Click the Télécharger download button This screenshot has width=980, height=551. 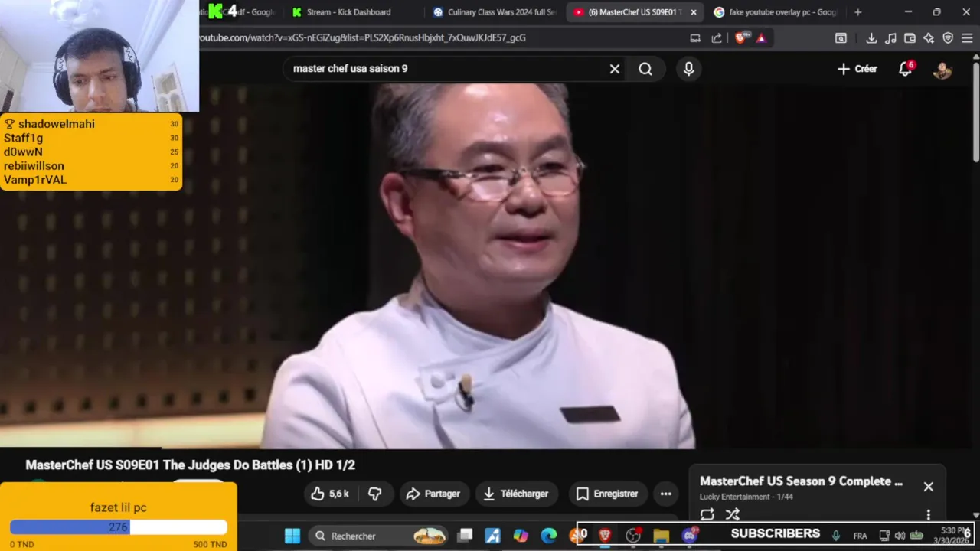click(x=517, y=494)
